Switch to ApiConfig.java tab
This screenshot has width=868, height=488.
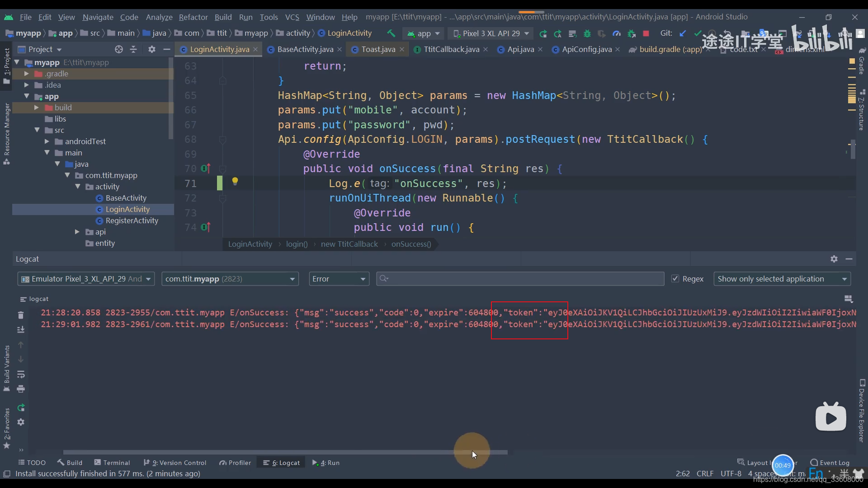coord(587,49)
